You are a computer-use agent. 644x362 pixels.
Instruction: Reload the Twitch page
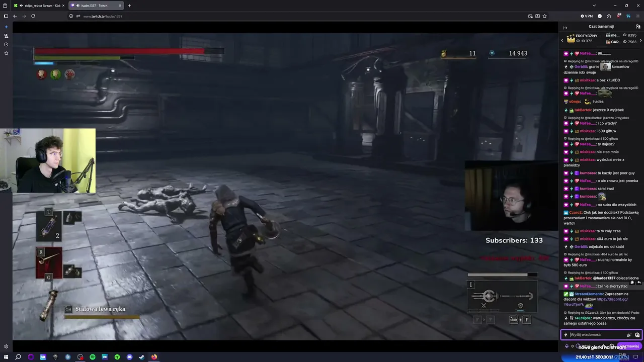coord(33,16)
